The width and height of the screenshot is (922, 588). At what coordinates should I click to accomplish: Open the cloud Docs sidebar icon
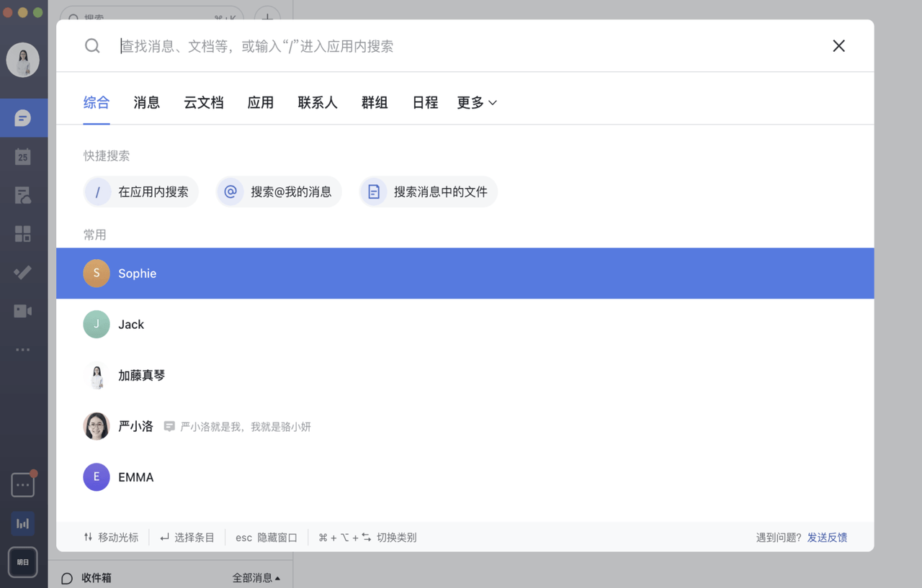pyautogui.click(x=23, y=195)
